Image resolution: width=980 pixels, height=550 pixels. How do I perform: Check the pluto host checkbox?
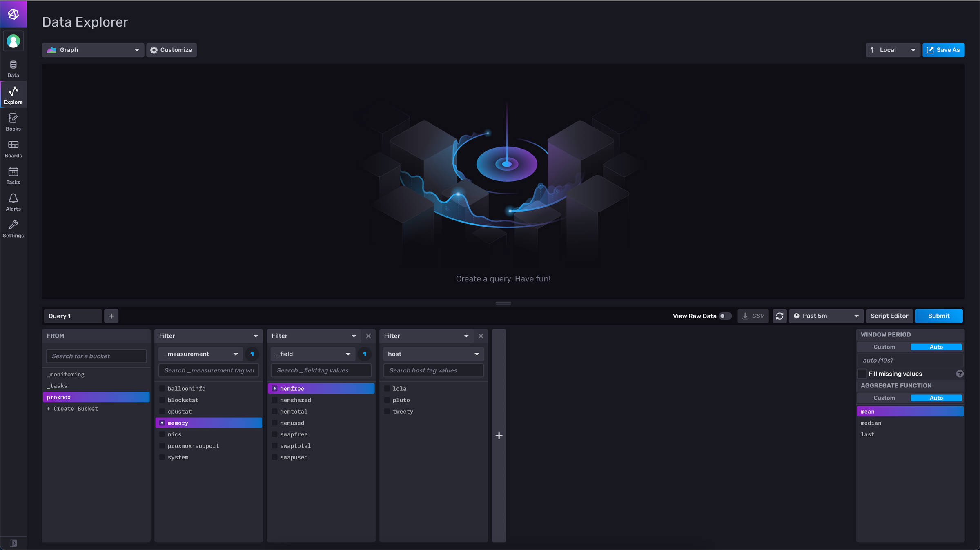387,400
